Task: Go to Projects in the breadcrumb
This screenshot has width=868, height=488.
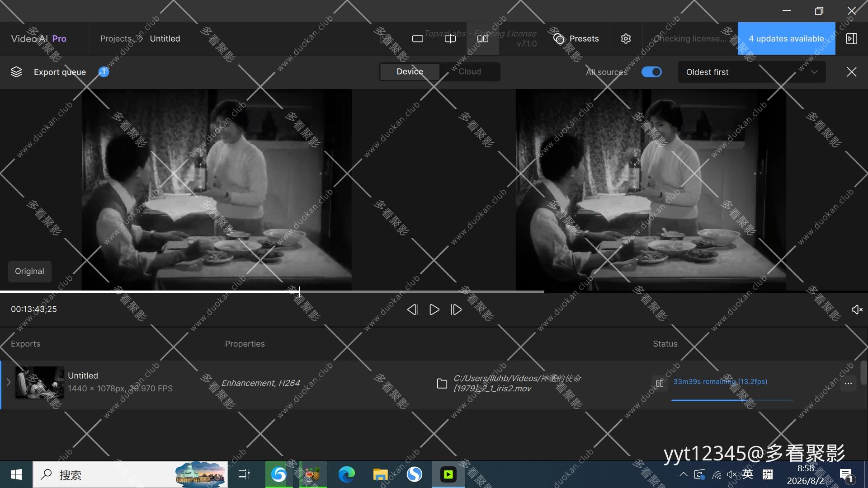Action: tap(116, 39)
